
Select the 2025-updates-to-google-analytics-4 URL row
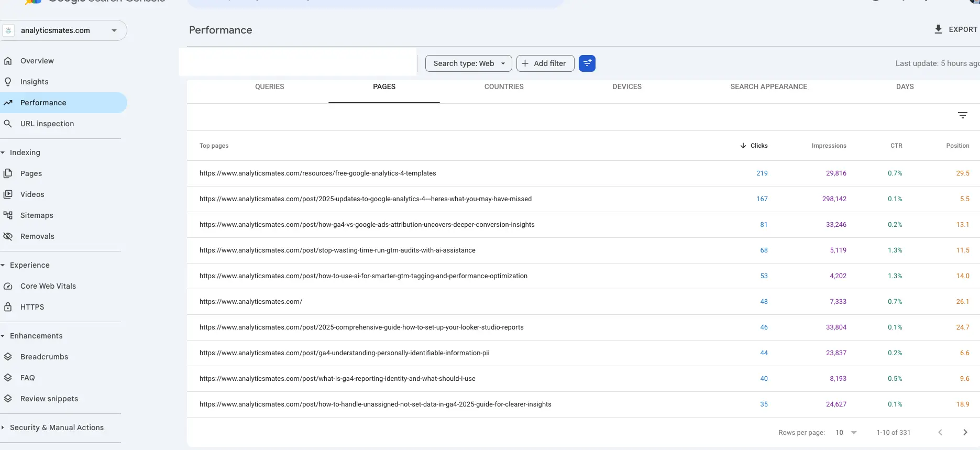(583, 199)
